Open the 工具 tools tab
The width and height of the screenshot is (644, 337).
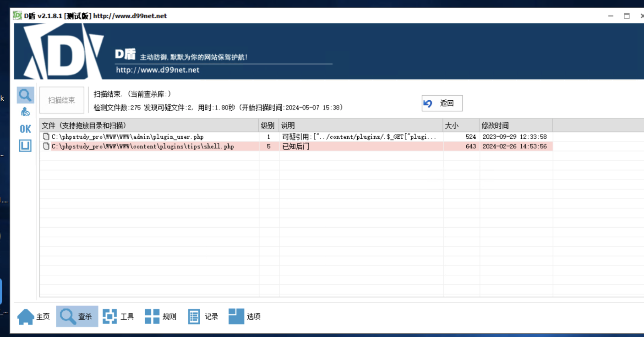[x=118, y=316]
